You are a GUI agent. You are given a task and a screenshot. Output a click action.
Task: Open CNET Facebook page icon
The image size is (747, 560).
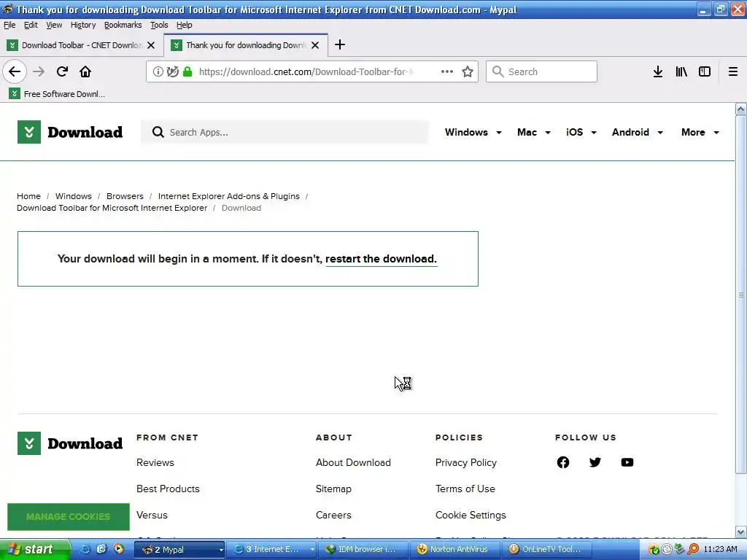[x=563, y=462]
